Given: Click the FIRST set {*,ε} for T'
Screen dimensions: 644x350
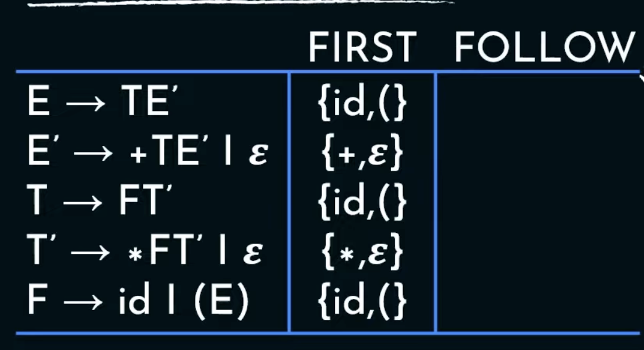Looking at the screenshot, I should pyautogui.click(x=361, y=251).
